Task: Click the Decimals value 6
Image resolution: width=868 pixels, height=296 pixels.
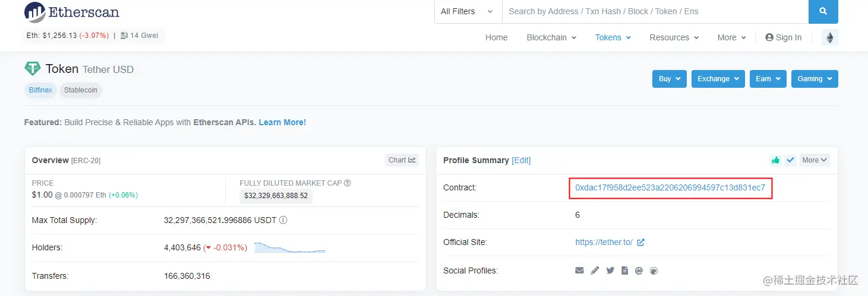Action: pyautogui.click(x=577, y=215)
